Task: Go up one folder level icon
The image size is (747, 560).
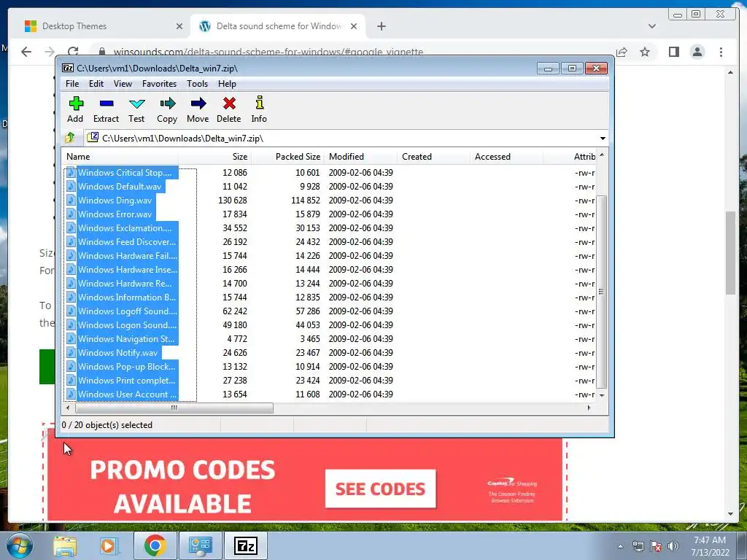Action: (70, 138)
